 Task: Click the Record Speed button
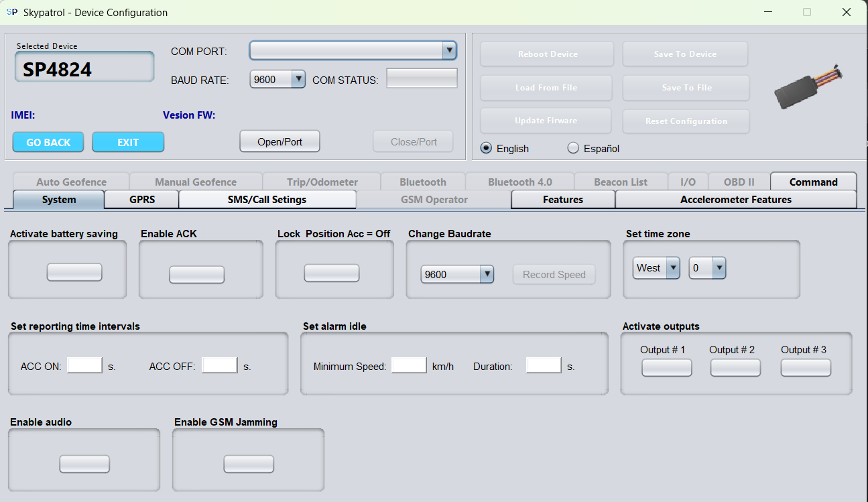click(x=554, y=275)
